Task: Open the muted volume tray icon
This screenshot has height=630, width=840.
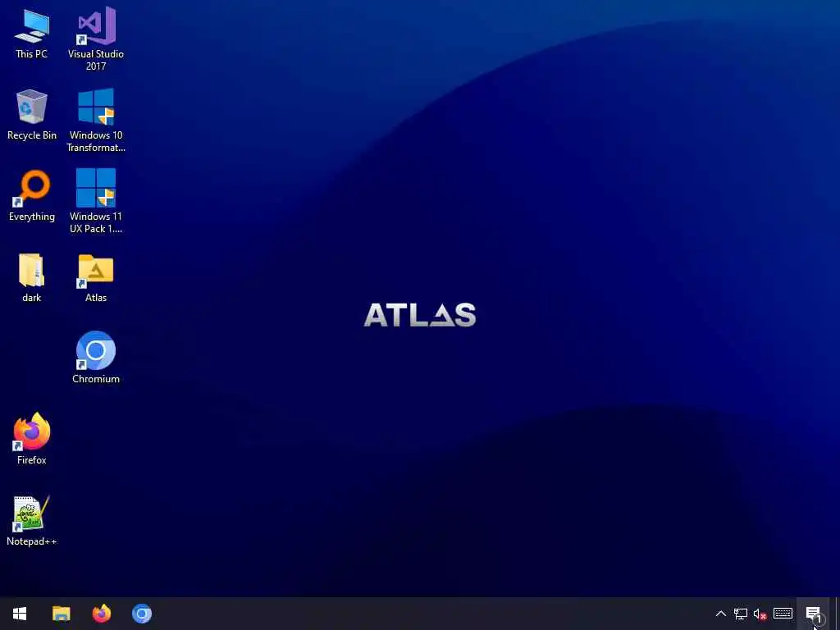Action: click(760, 614)
